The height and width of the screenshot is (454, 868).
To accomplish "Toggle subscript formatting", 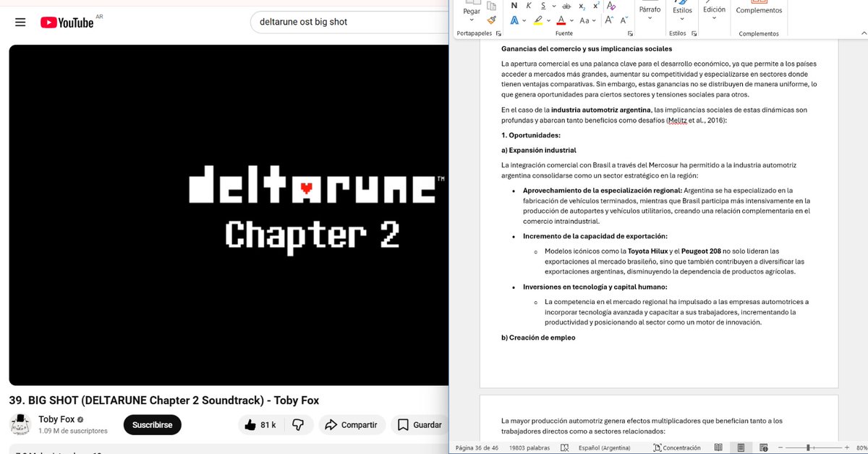I will [582, 5].
